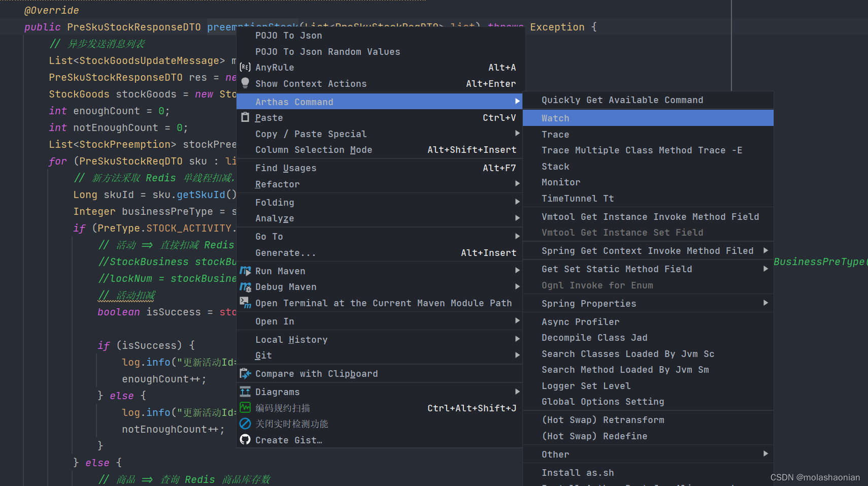This screenshot has height=486, width=868.
Task: Click the 异步发送消息列表 comment line
Action: (x=97, y=44)
